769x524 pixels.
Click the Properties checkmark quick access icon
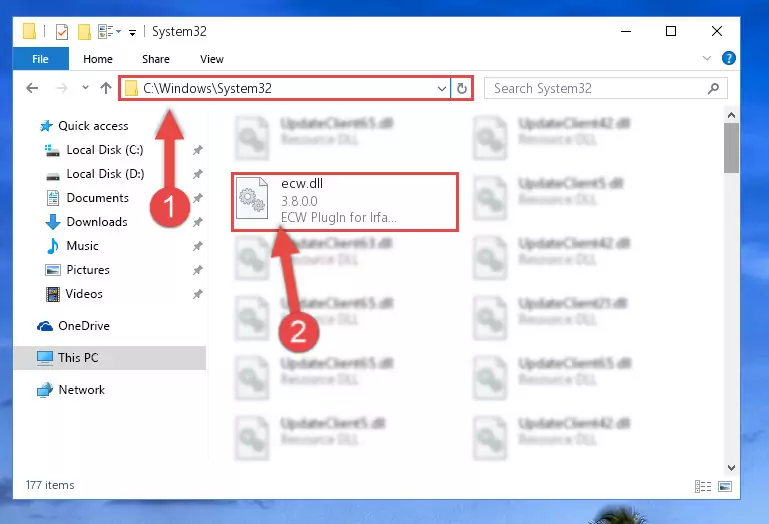point(62,32)
